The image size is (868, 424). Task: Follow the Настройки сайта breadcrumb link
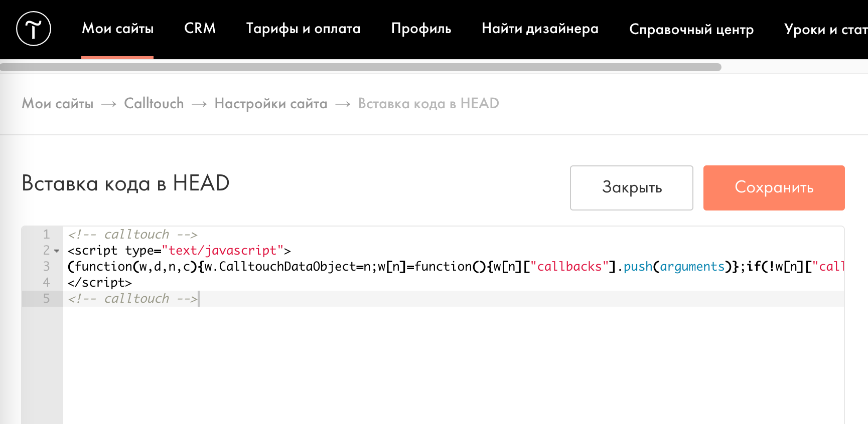pyautogui.click(x=270, y=104)
